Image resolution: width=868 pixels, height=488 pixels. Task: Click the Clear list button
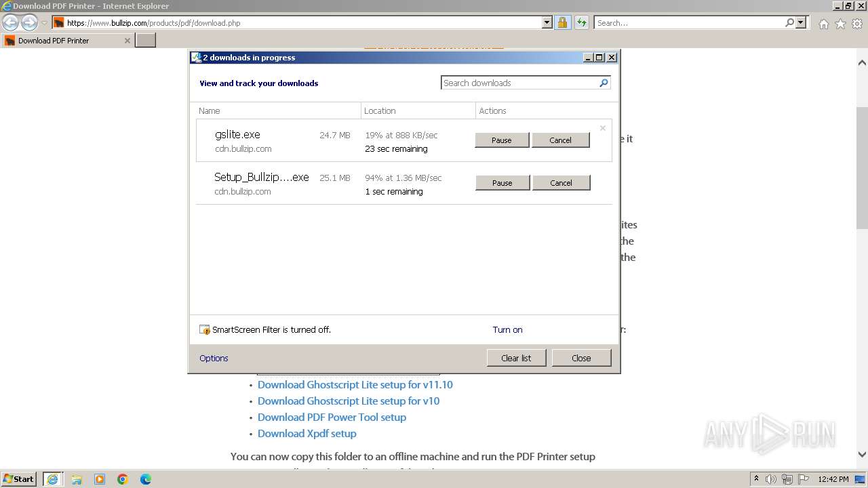[x=516, y=358]
